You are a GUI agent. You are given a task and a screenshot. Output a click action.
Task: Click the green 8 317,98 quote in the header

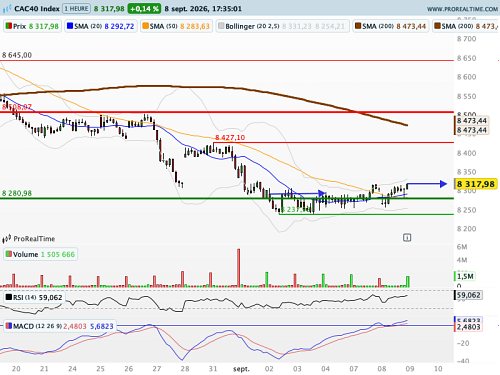click(109, 9)
